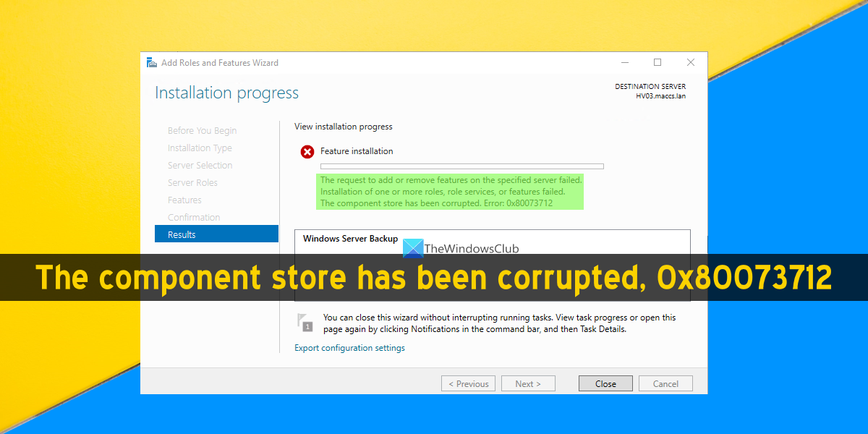Image resolution: width=868 pixels, height=434 pixels.
Task: Select the Results step in sidebar
Action: tap(216, 234)
